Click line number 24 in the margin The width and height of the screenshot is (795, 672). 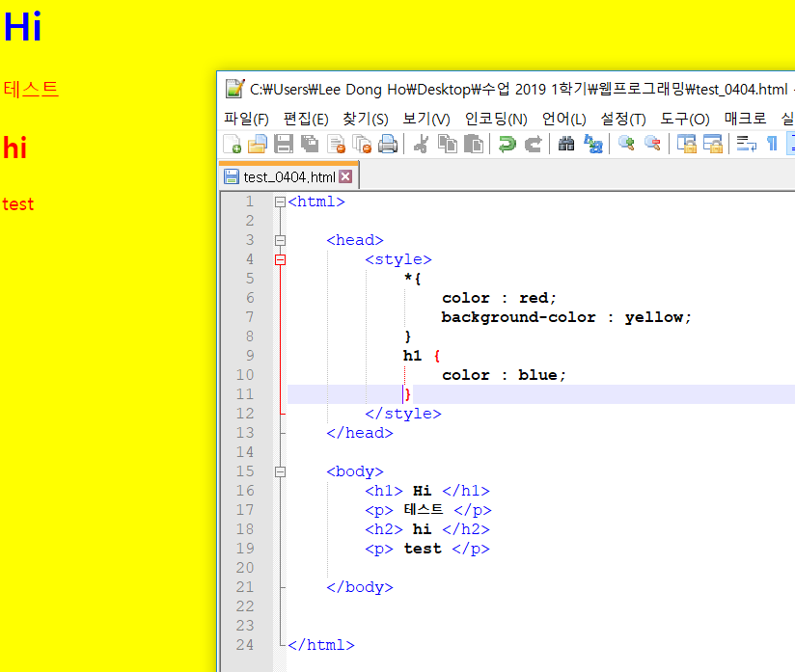(x=245, y=645)
